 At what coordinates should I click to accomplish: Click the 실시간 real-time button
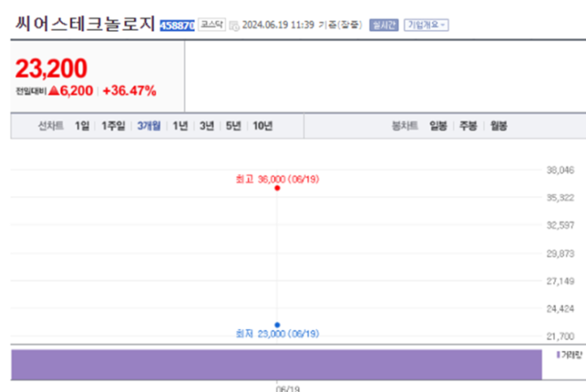pos(384,25)
